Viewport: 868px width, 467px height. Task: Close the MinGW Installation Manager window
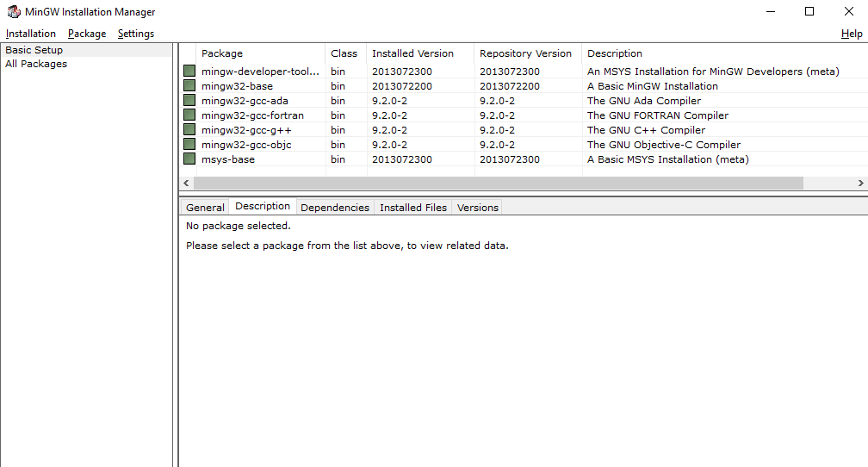(x=849, y=12)
